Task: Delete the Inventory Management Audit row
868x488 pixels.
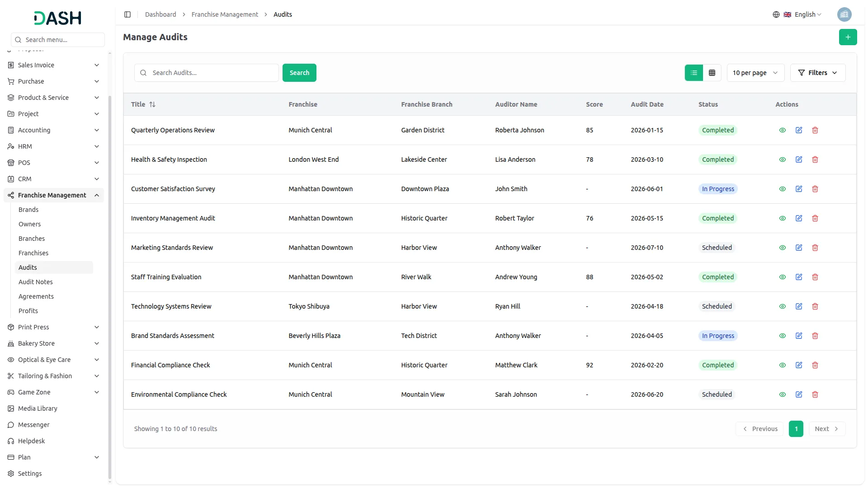Action: [815, 218]
